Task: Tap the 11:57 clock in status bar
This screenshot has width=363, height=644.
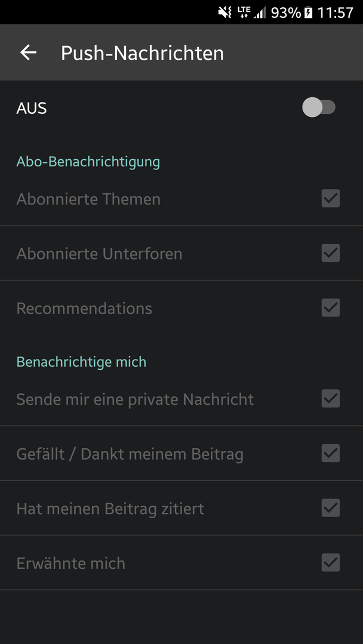Action: point(335,13)
